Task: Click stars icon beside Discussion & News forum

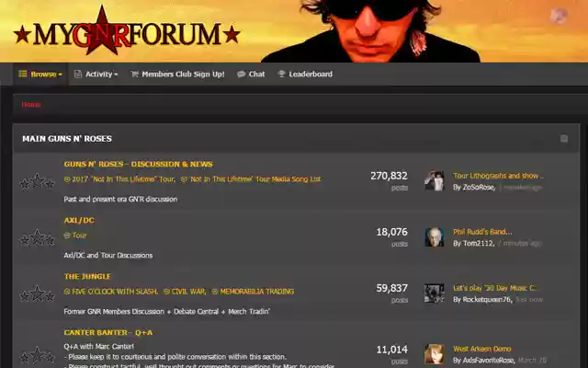Action: pos(37,182)
